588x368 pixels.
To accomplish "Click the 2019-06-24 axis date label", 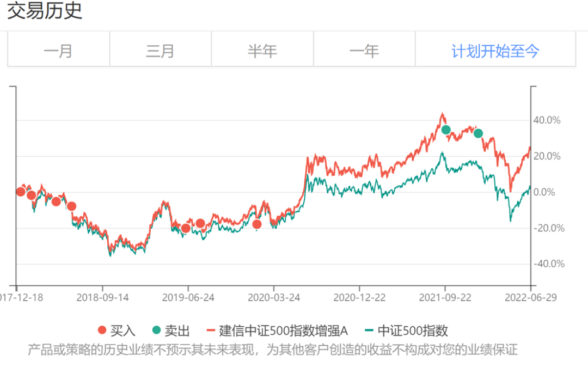I will [x=188, y=297].
